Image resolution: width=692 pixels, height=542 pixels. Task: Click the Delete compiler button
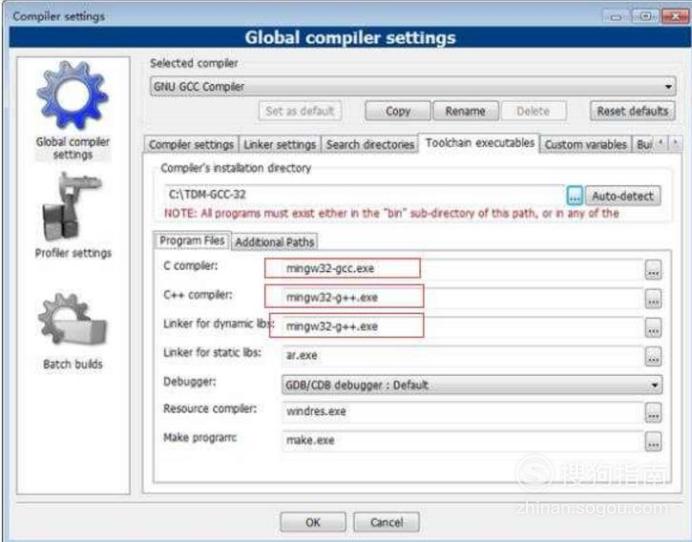(533, 111)
